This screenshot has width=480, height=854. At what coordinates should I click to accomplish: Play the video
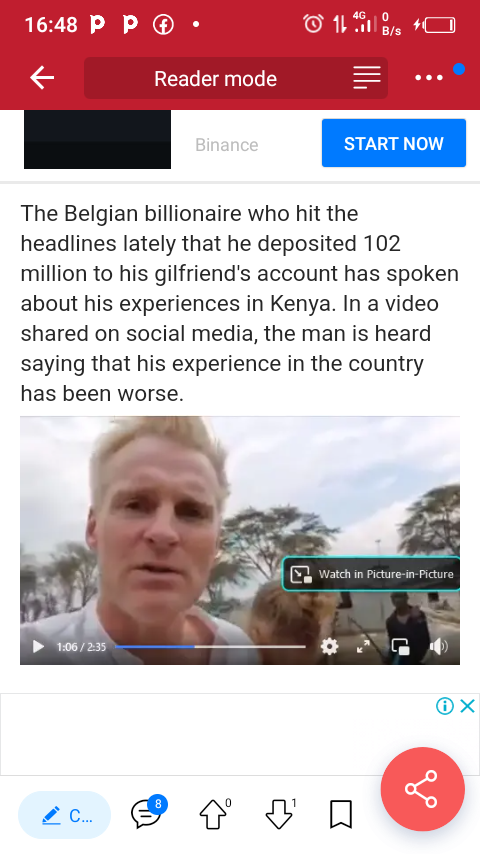click(x=38, y=646)
